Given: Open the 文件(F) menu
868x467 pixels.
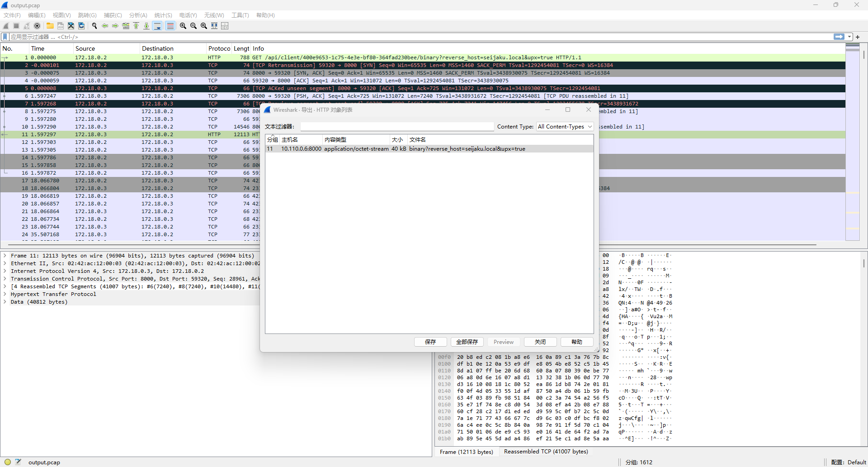Looking at the screenshot, I should click(x=12, y=15).
